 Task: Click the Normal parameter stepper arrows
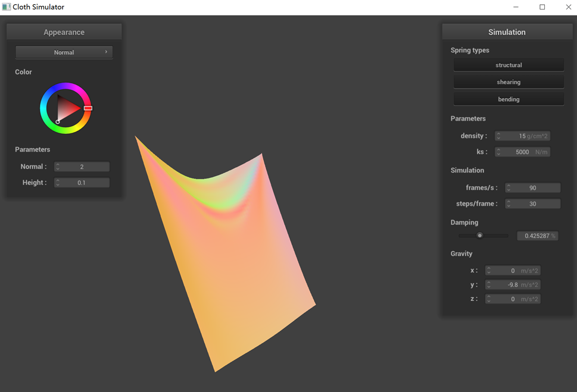(58, 167)
